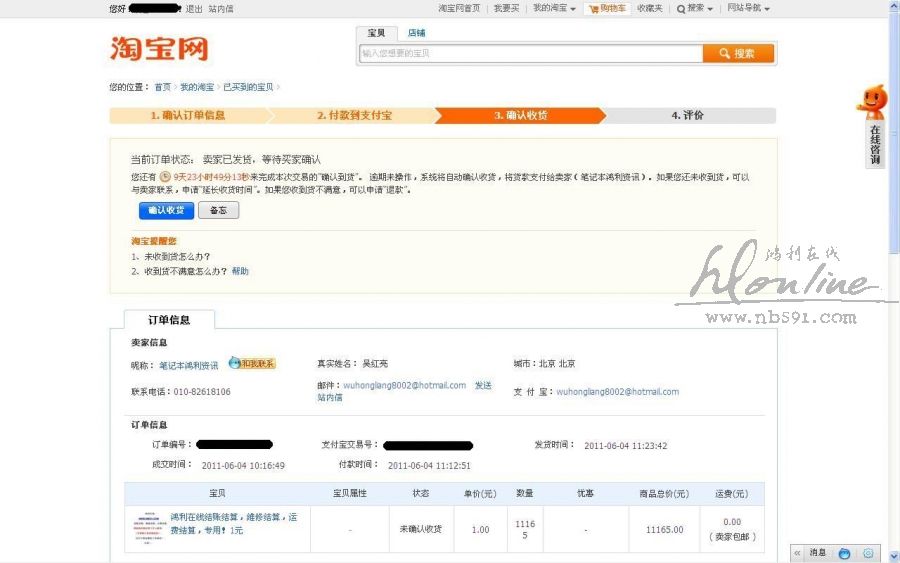Click 未收到货怎么办? question
Screen dimensions: 900x563
[x=177, y=257]
